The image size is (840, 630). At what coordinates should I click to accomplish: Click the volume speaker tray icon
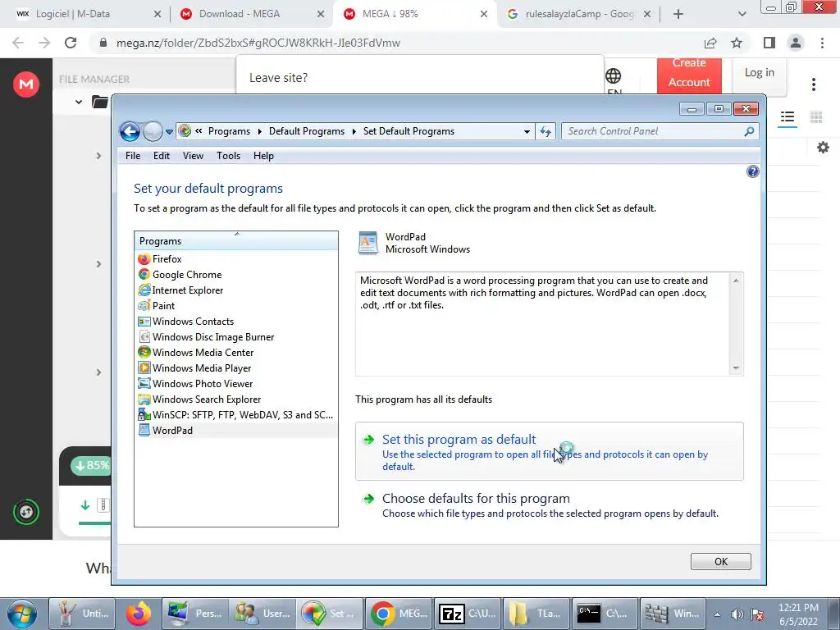[x=737, y=614]
